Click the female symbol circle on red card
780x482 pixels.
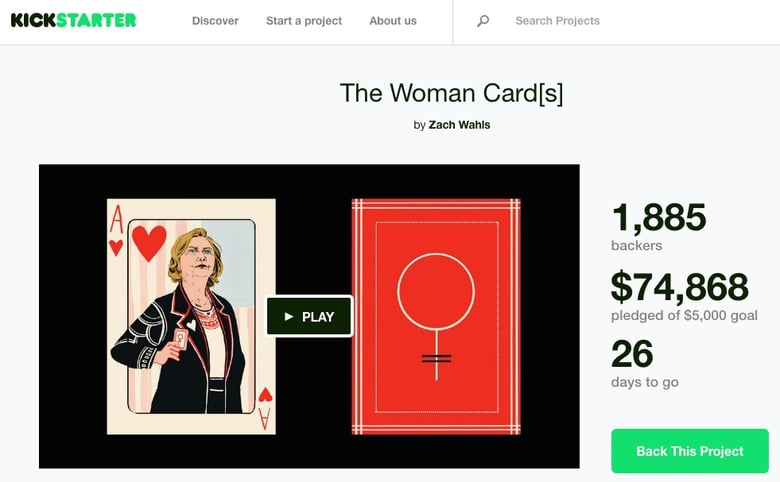tap(436, 291)
